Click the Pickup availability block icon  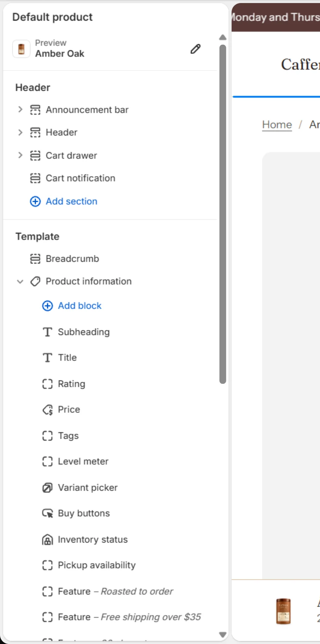click(x=47, y=565)
